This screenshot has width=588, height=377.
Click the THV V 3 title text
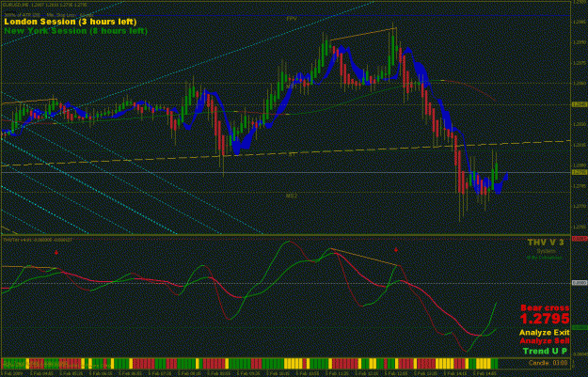click(x=546, y=243)
